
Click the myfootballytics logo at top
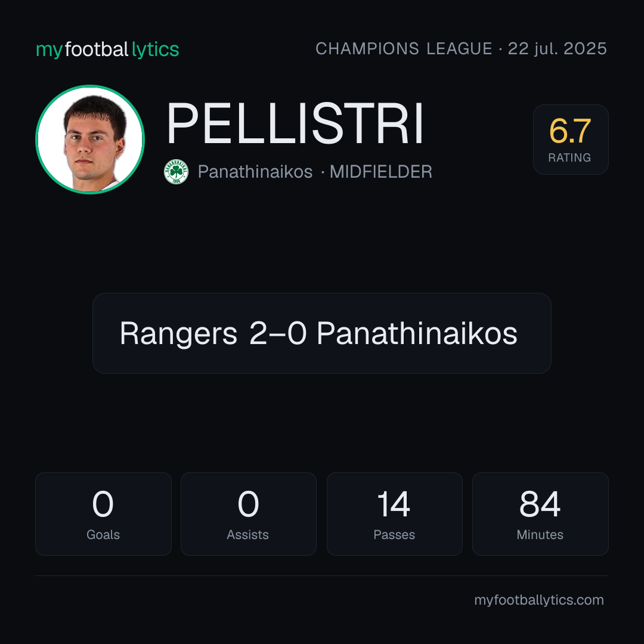click(107, 49)
